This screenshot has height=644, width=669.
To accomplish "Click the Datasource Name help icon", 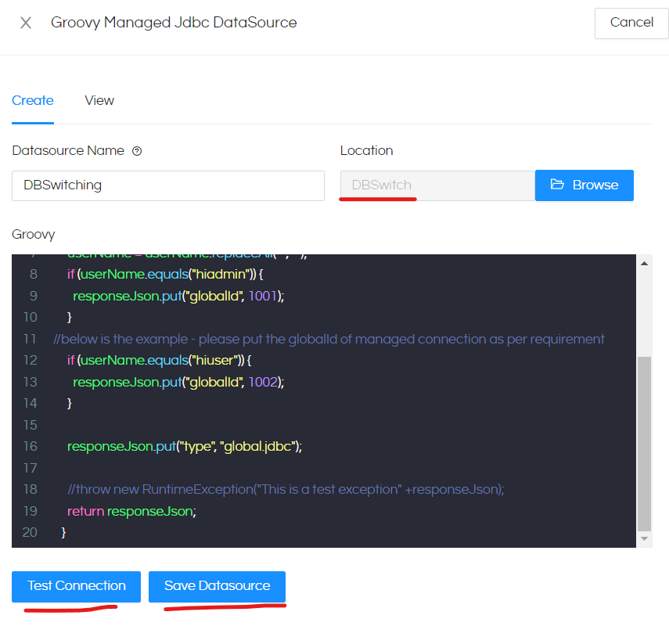I will 136,151.
